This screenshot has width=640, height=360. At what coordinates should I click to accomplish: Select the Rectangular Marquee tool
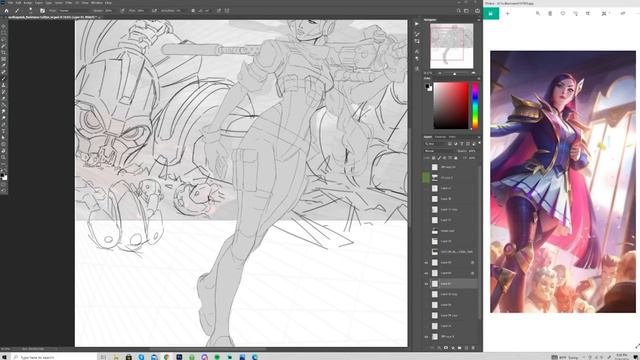pos(4,33)
